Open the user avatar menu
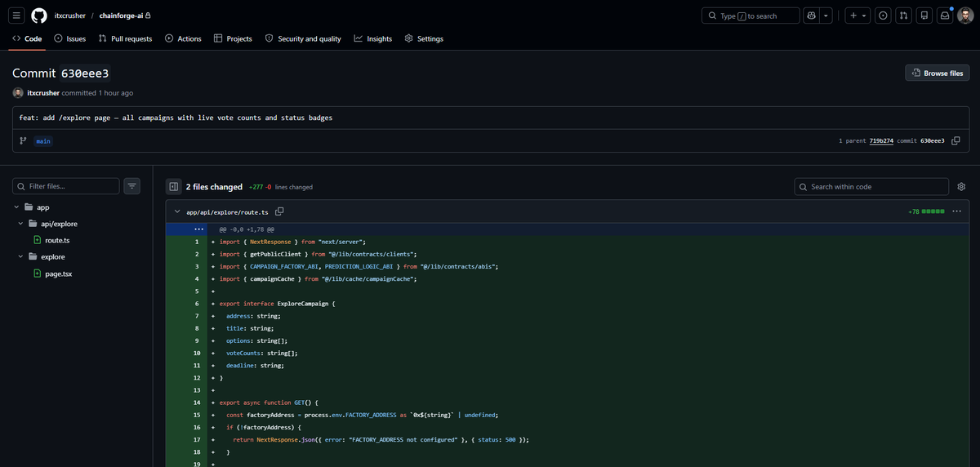 (965, 16)
